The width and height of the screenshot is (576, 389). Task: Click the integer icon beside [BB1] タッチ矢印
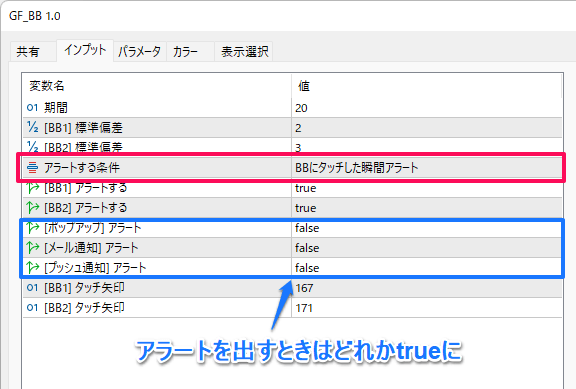click(32, 288)
